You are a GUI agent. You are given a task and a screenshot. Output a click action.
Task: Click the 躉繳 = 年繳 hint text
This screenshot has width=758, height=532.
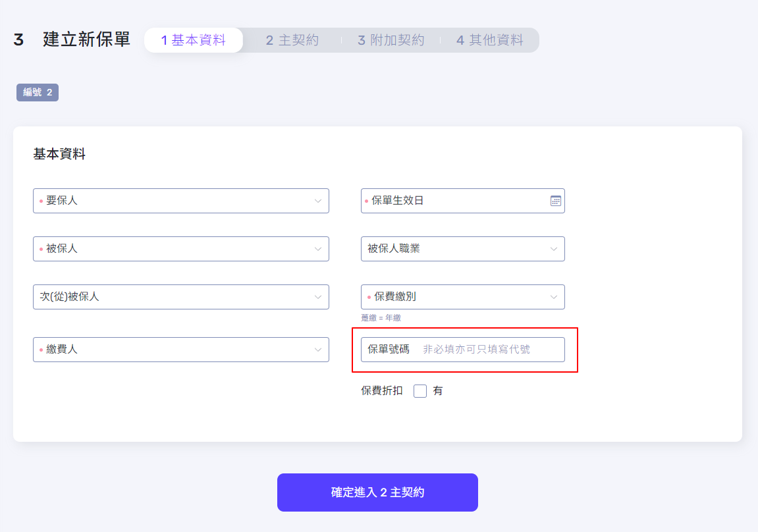(381, 317)
